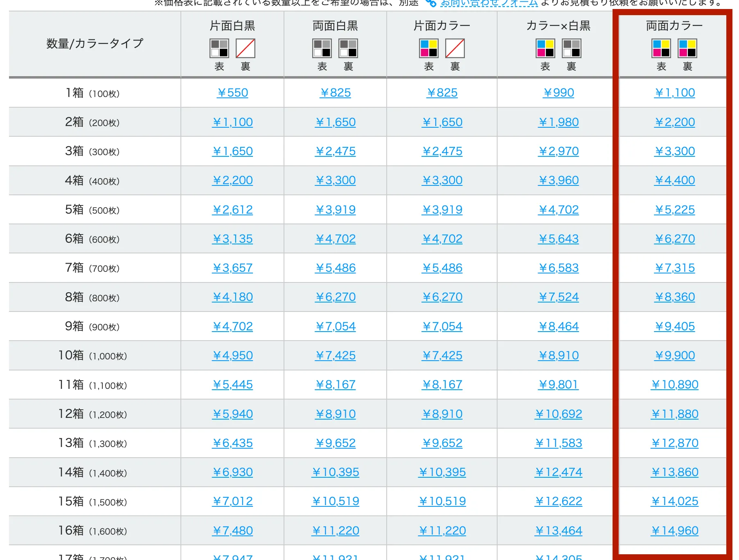Click front-side color icon under 両面カラー
Image resolution: width=739 pixels, height=560 pixels.
tap(661, 48)
